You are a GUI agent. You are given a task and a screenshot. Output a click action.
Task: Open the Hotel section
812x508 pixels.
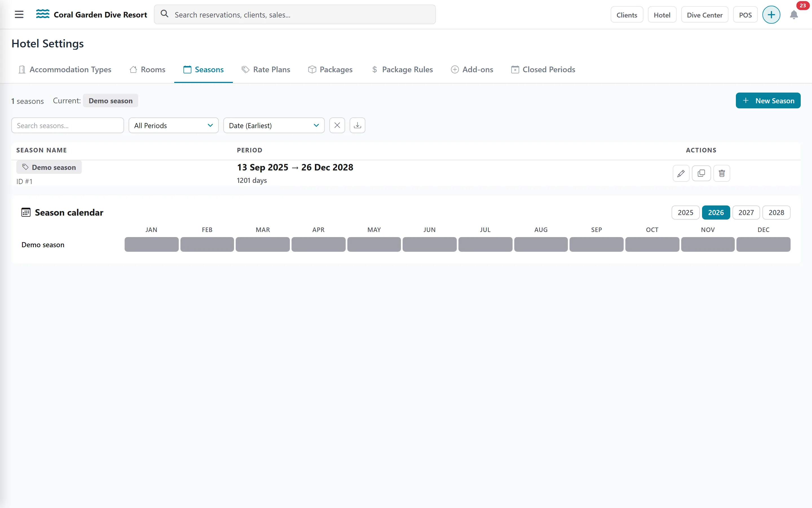coord(662,15)
